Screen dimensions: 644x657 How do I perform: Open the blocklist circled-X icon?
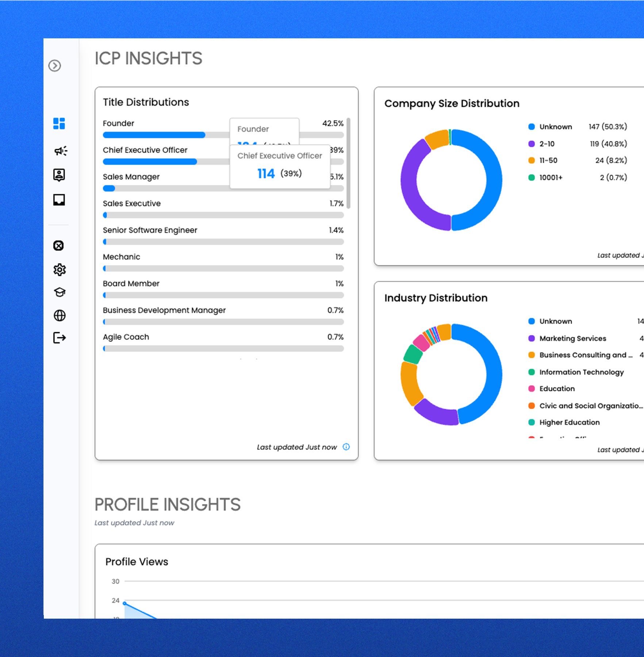[58, 246]
